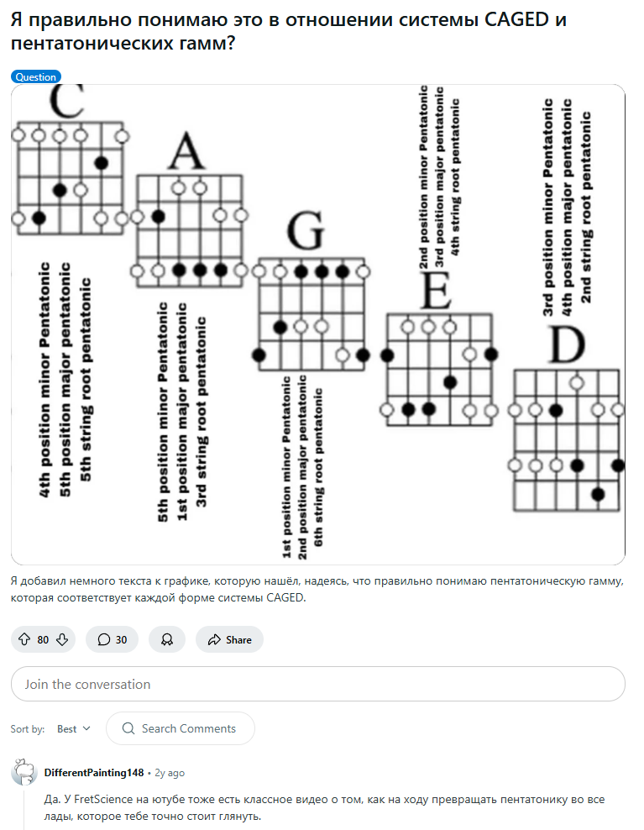Click the Share arrow icon

point(214,639)
